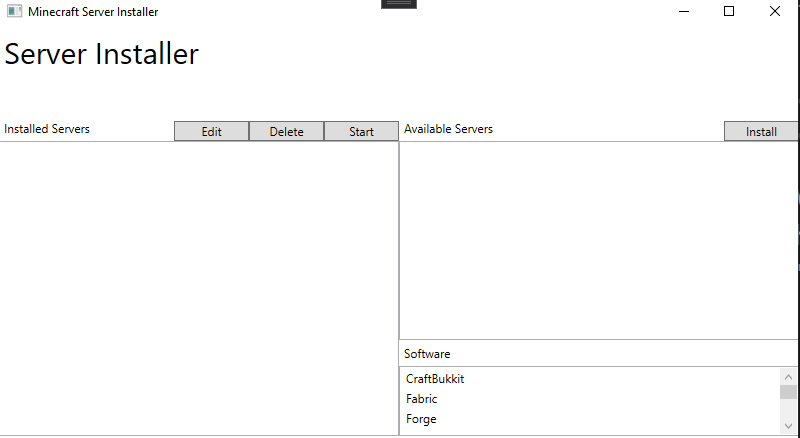Viewport: 800px width, 438px height.
Task: Click the Server Installer heading
Action: 101,54
